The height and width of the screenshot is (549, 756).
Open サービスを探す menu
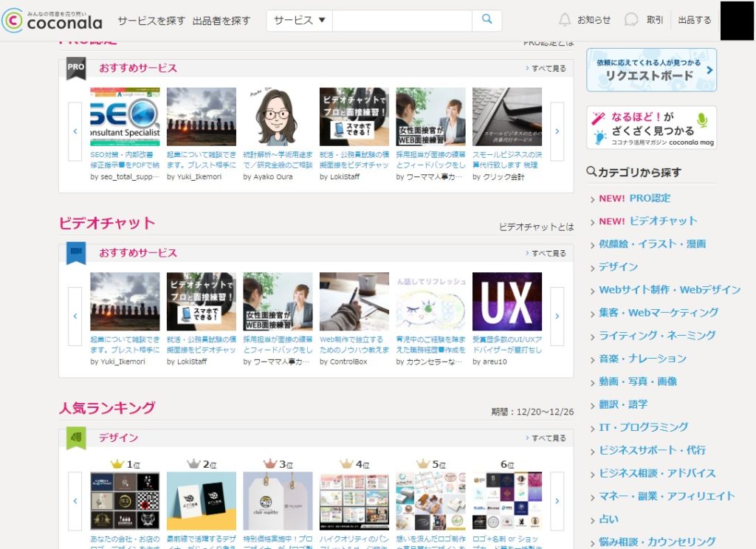[151, 21]
